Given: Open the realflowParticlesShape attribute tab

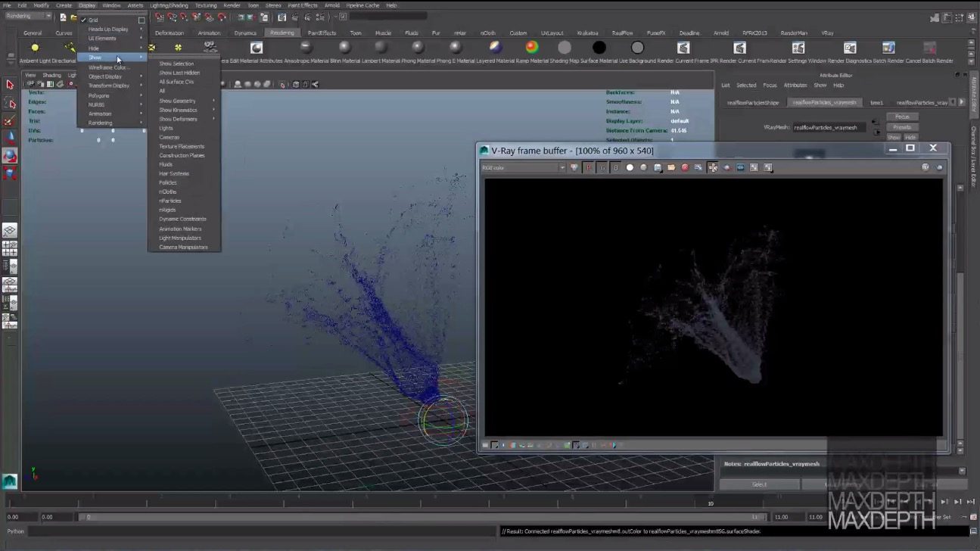Looking at the screenshot, I should click(x=752, y=102).
